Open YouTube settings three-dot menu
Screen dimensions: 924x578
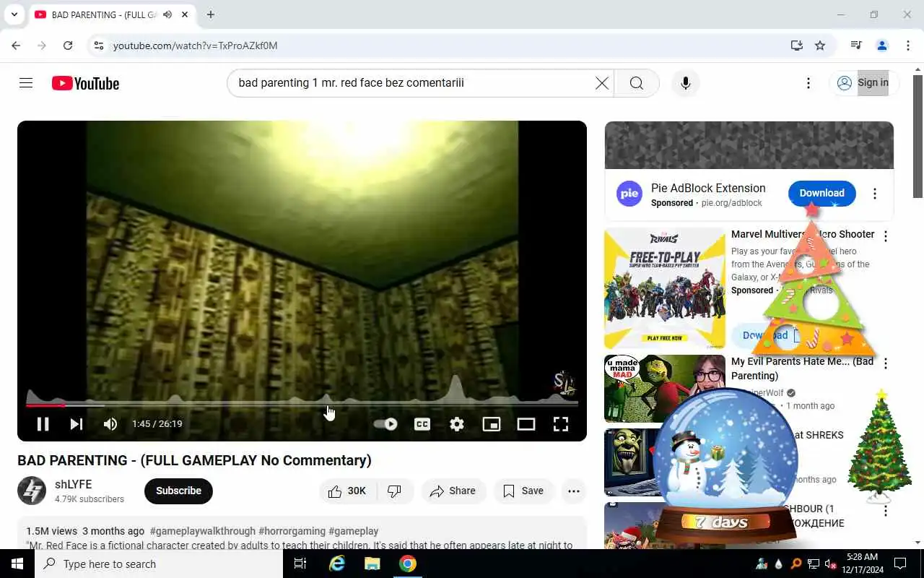click(x=808, y=83)
